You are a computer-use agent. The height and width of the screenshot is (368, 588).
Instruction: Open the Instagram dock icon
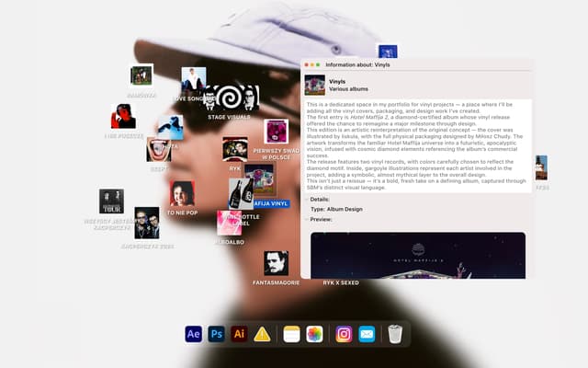pos(344,334)
